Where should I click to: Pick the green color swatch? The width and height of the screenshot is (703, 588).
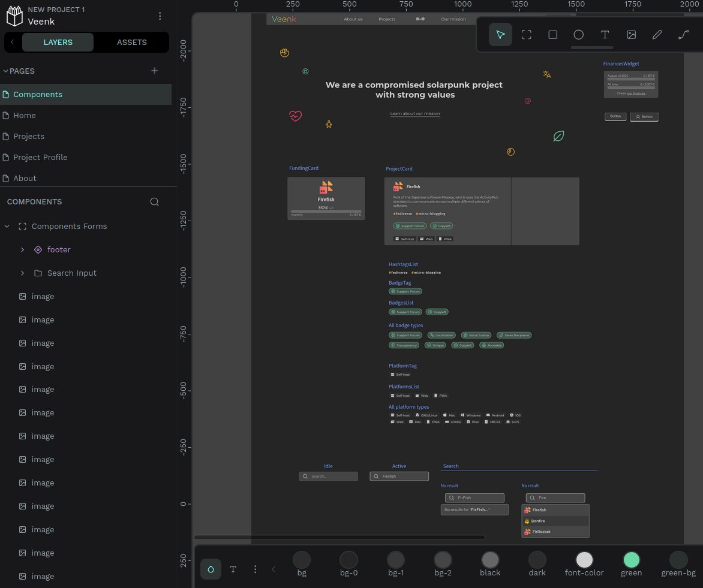click(x=631, y=560)
